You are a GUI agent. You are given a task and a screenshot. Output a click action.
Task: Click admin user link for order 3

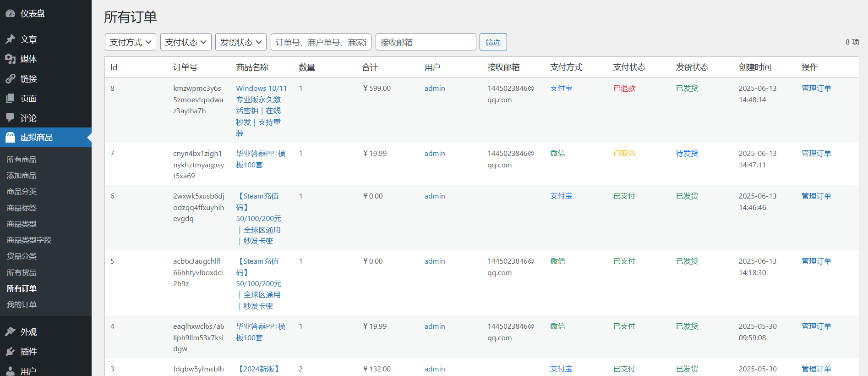435,369
